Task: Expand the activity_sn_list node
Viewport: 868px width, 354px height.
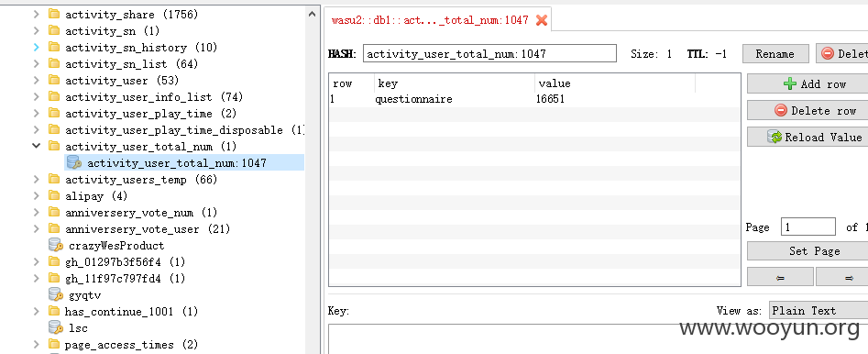Action: click(x=37, y=63)
